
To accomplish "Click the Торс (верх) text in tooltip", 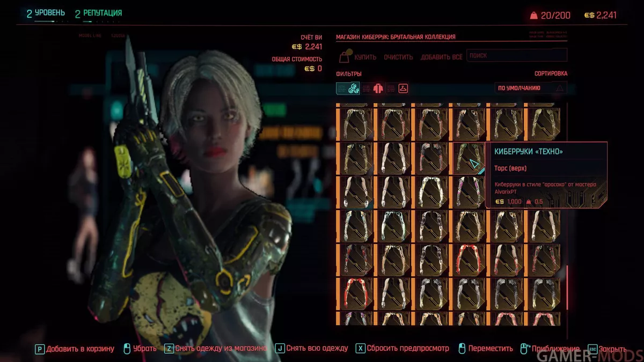I will [510, 168].
